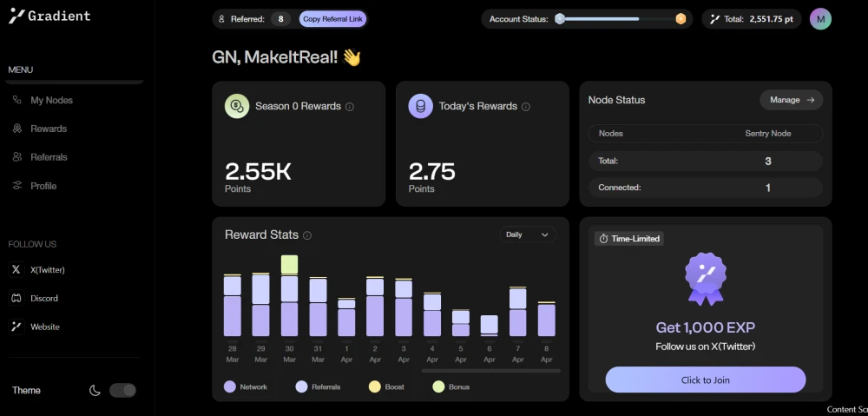Open the user avatar M icon
This screenshot has width=868, height=416.
click(x=820, y=19)
